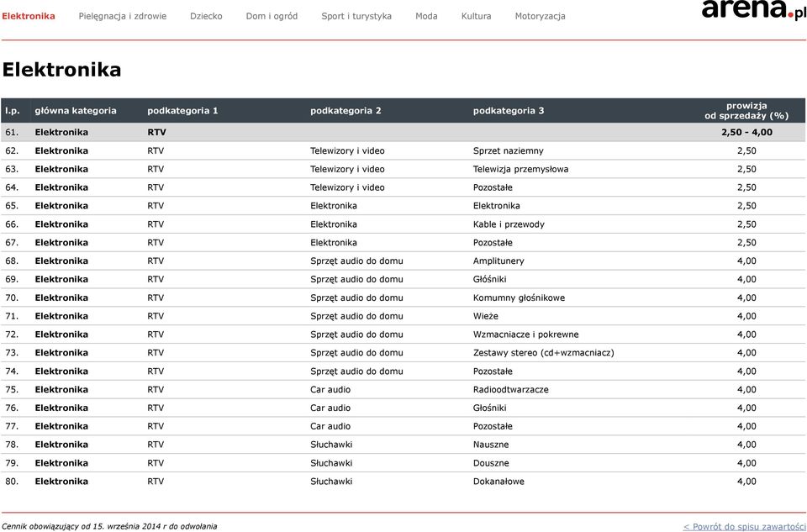
Task: Switch to the Motoryzacja tab
Action: click(x=540, y=16)
